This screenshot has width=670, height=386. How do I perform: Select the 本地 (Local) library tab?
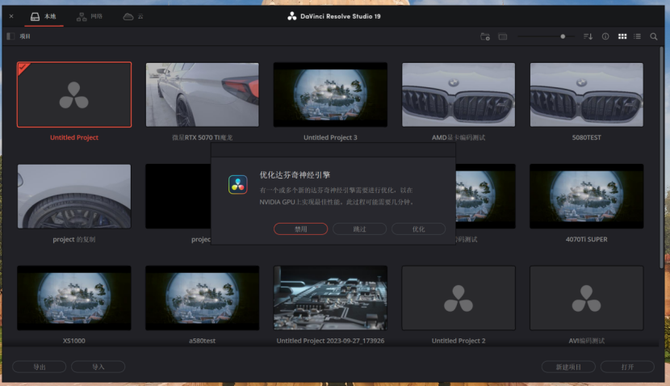pos(44,17)
